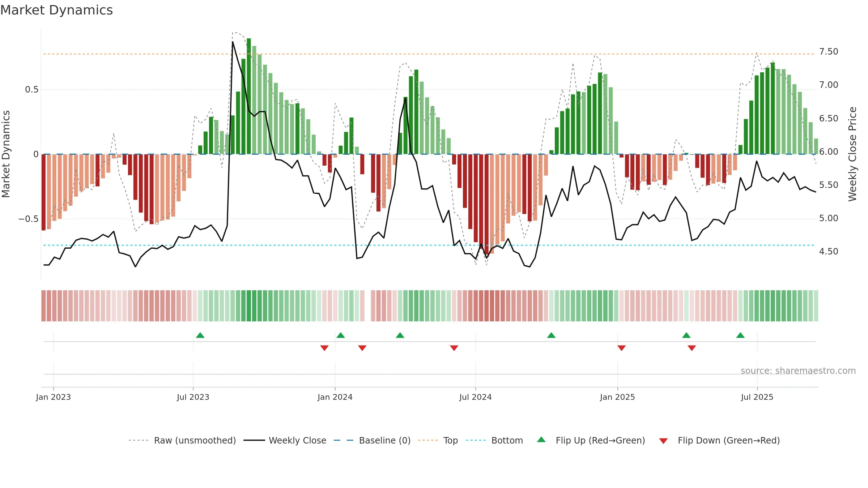Screen dimensions: 868x488
Task: Click the Raw (unsmoothed) legend entry
Action: point(182,440)
